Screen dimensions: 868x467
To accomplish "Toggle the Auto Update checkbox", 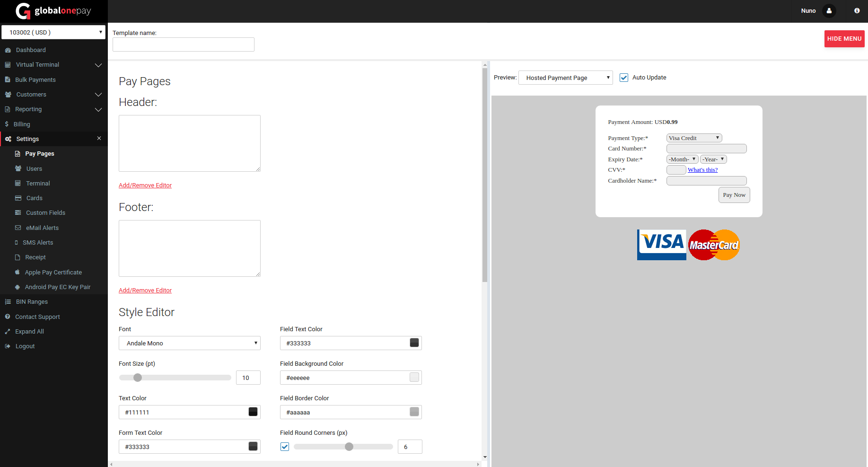I will (x=624, y=78).
